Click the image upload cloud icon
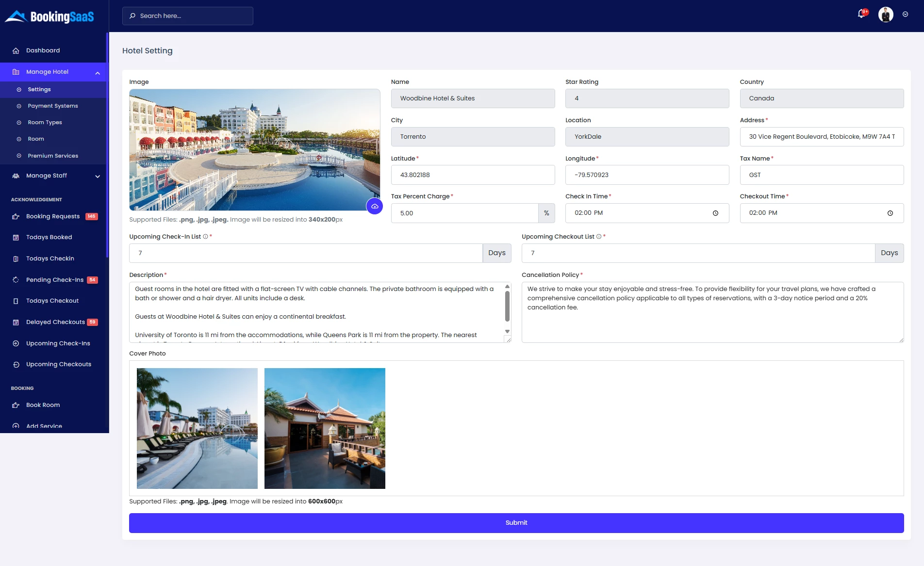The image size is (924, 566). [375, 207]
